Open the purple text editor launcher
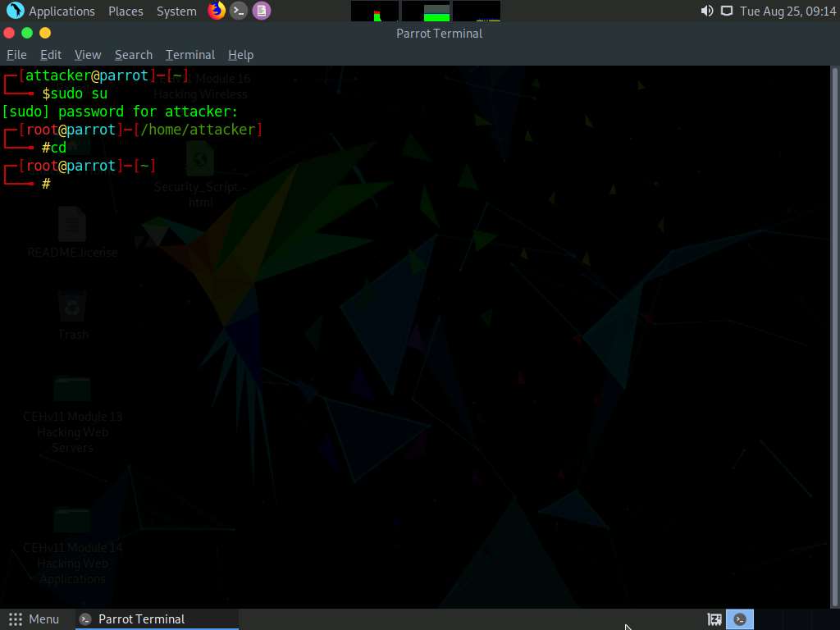 (262, 11)
